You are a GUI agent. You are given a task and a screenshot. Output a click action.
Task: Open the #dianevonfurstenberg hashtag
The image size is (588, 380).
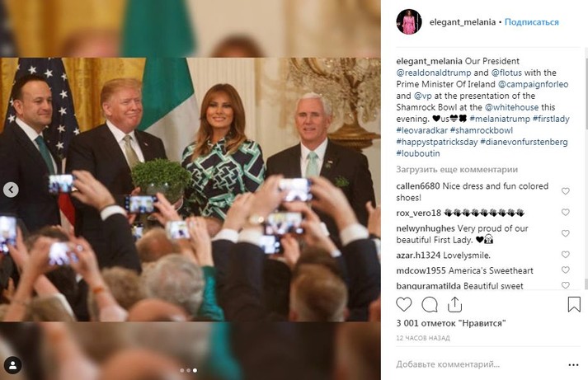(x=524, y=142)
